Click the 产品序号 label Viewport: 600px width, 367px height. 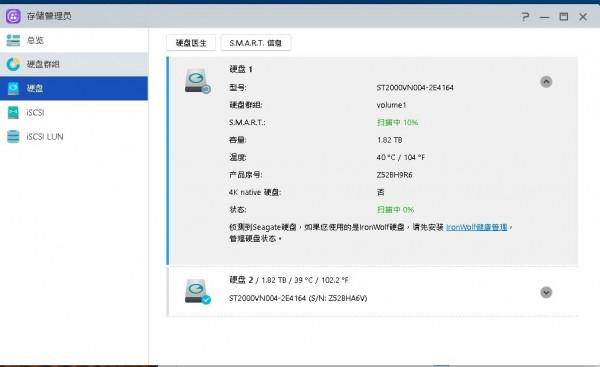(246, 175)
